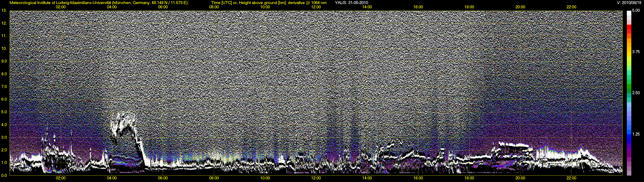Screen dimensions: 644x182
Task: Click the 0.0 km height axis label
Action: (4, 176)
